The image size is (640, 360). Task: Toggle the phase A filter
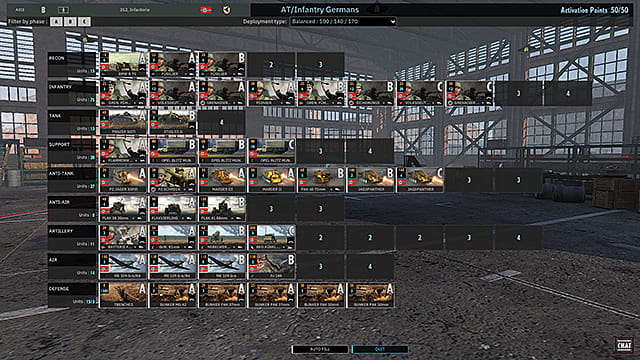(56, 22)
